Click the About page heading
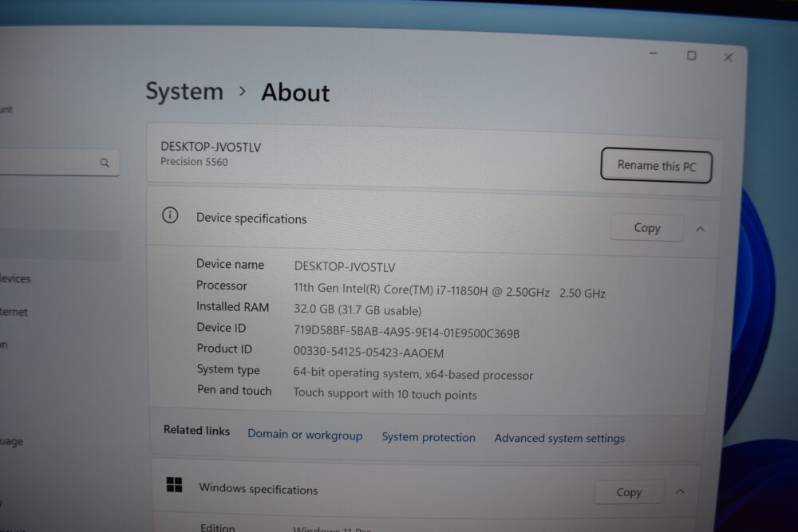The width and height of the screenshot is (798, 532). point(295,93)
